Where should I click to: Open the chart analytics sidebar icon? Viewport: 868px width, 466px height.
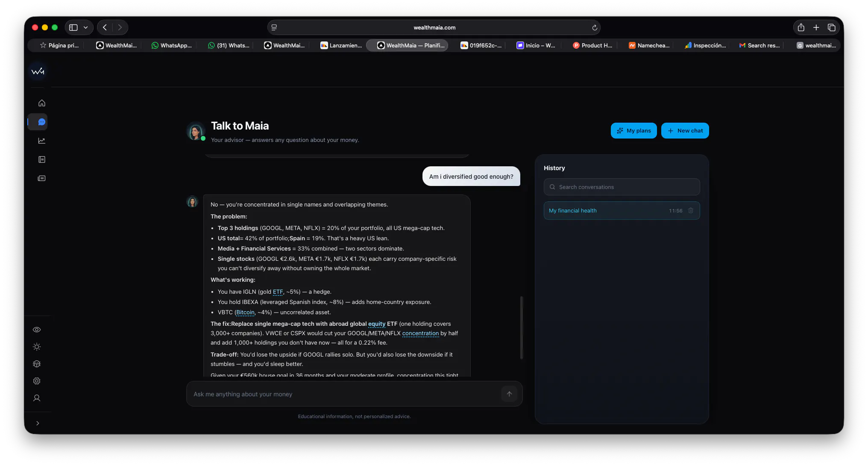[x=41, y=141]
